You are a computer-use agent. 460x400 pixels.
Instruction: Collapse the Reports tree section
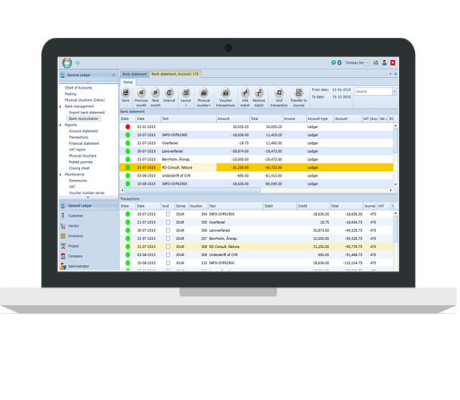(61, 125)
